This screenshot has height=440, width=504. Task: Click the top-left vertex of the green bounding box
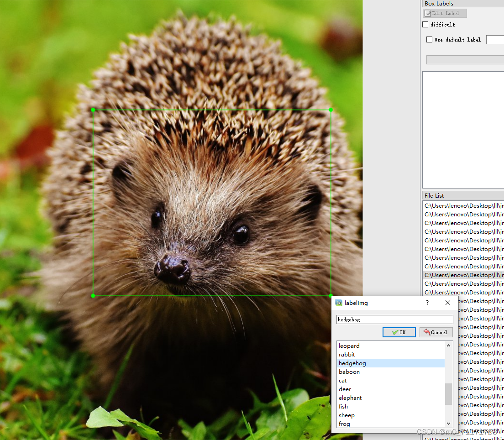click(x=93, y=110)
